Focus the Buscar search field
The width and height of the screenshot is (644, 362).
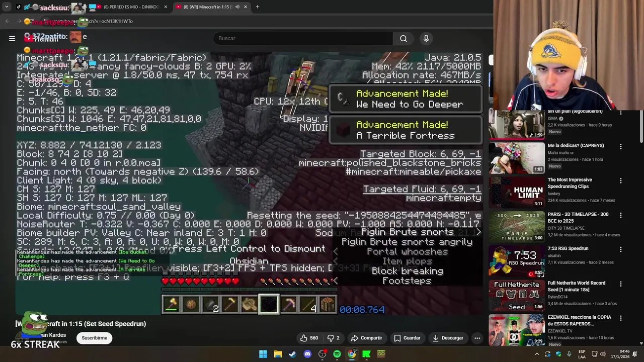coord(303,38)
